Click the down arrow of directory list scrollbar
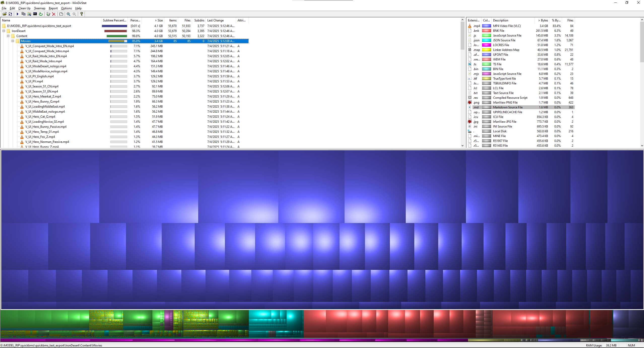Image resolution: width=644 pixels, height=348 pixels. 462,145
